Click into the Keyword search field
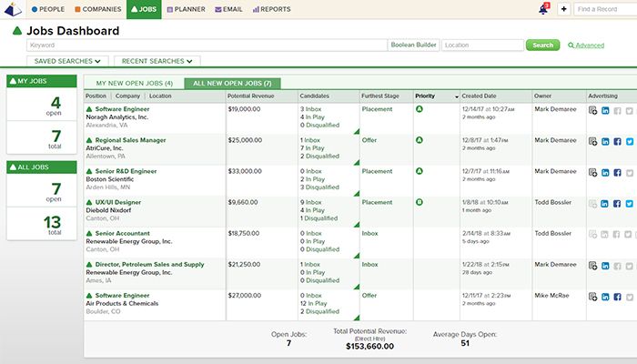 [207, 45]
